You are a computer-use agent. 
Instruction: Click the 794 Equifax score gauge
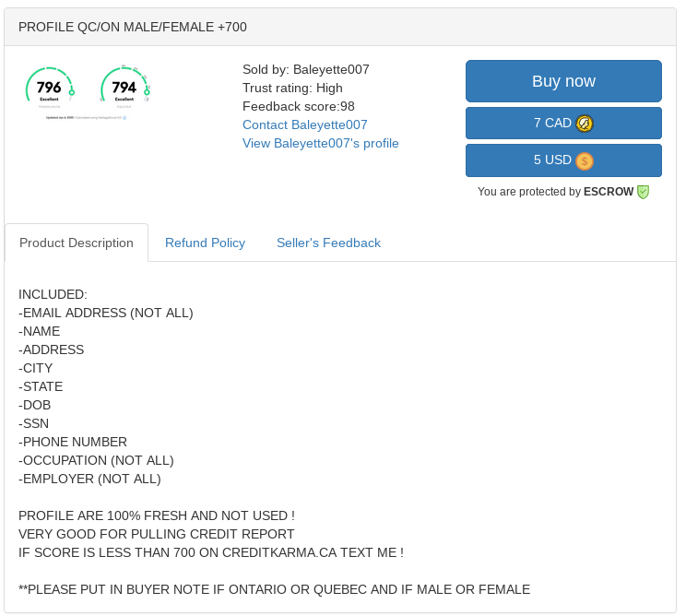click(124, 87)
